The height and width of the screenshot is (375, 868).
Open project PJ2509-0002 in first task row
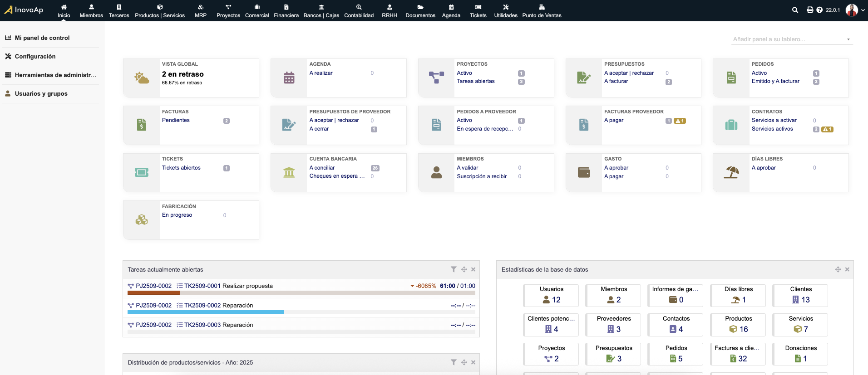point(153,286)
